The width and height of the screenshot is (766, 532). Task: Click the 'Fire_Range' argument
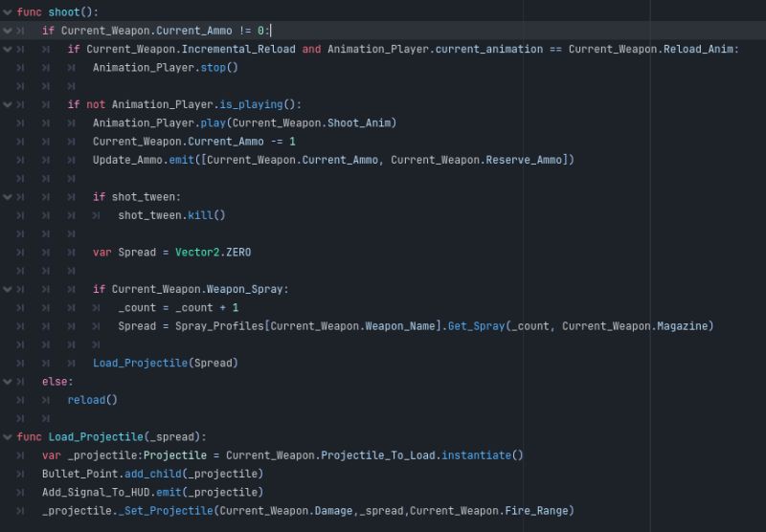pos(536,511)
